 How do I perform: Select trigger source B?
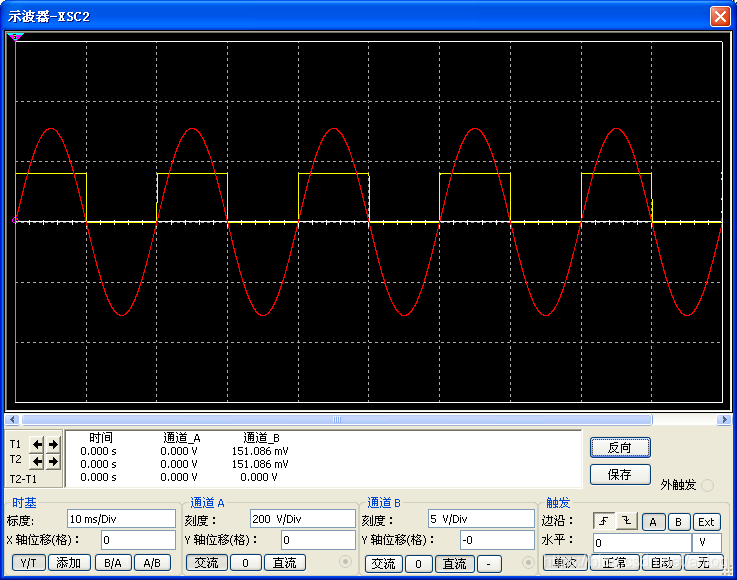tap(678, 522)
